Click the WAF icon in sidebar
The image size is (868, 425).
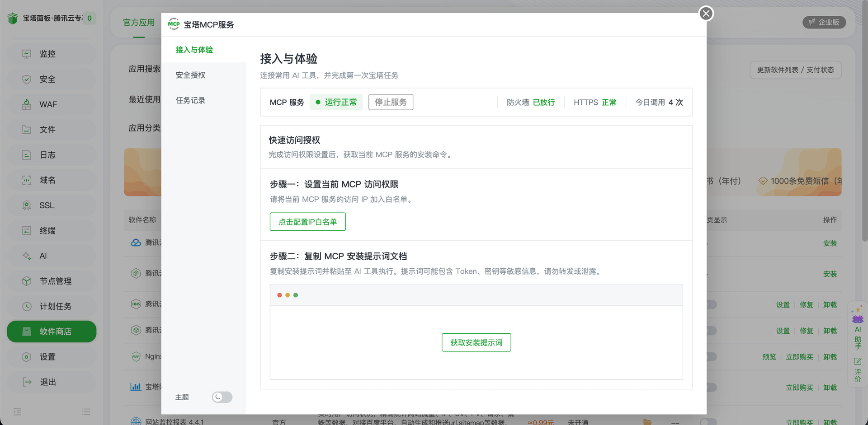click(x=27, y=104)
